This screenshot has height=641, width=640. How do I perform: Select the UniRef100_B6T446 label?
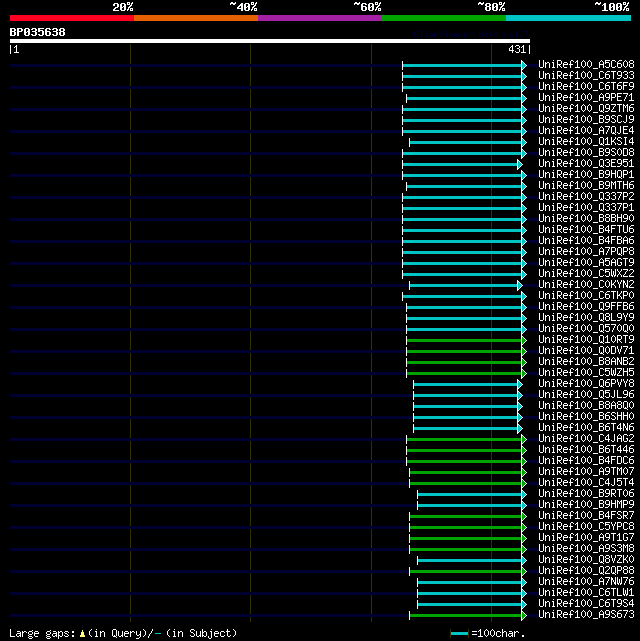pos(586,450)
